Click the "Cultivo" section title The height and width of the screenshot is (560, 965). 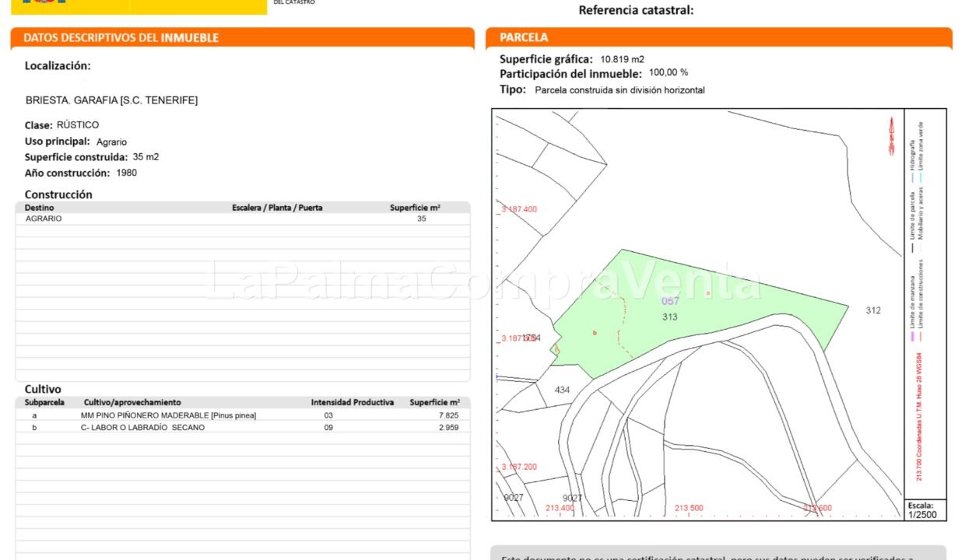[x=43, y=389]
